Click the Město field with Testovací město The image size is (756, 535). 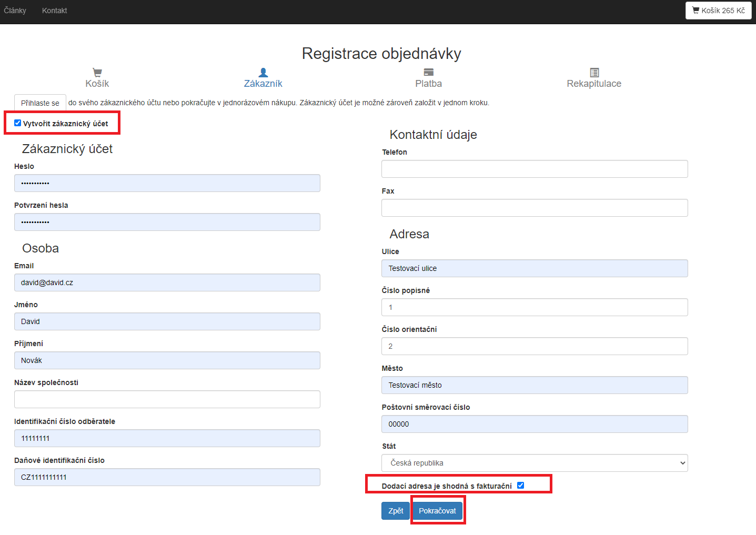pos(535,385)
